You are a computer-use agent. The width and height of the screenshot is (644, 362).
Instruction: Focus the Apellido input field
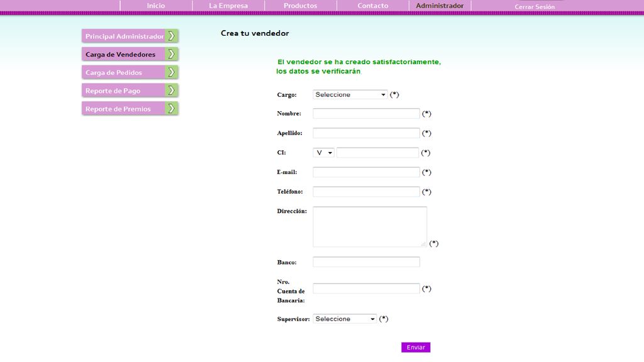coord(367,133)
